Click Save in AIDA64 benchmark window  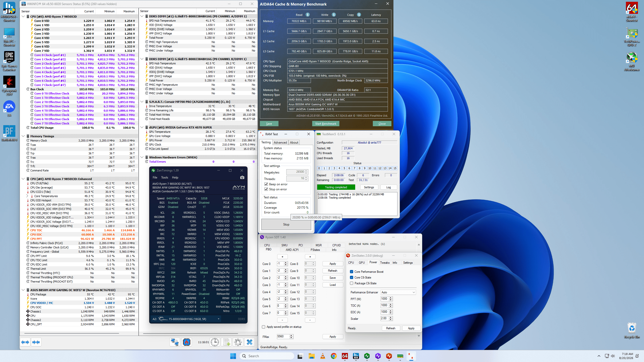pos(269,124)
